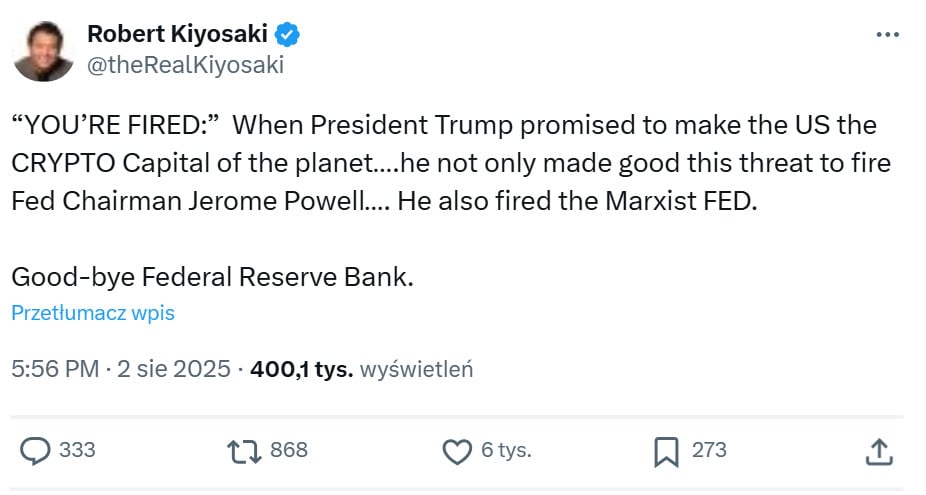Screen dimensions: 926x495
Task: Click the "Good-bye Federal Reserve Bank." line
Action: point(212,277)
